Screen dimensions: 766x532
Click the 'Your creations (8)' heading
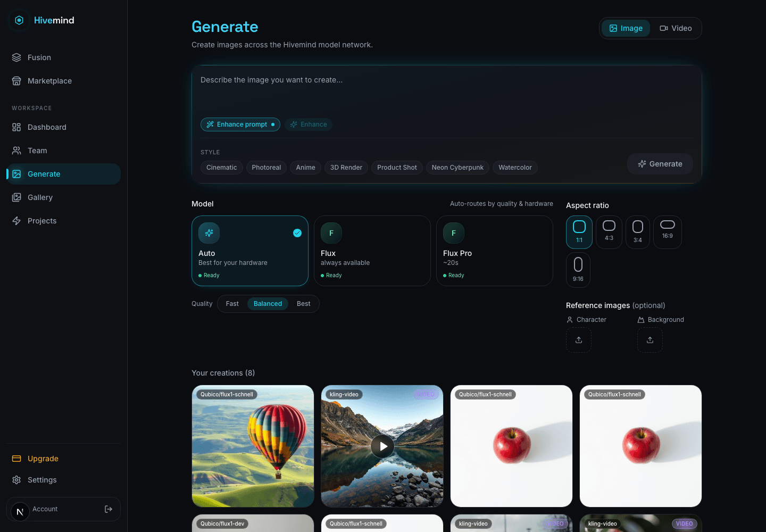[223, 373]
